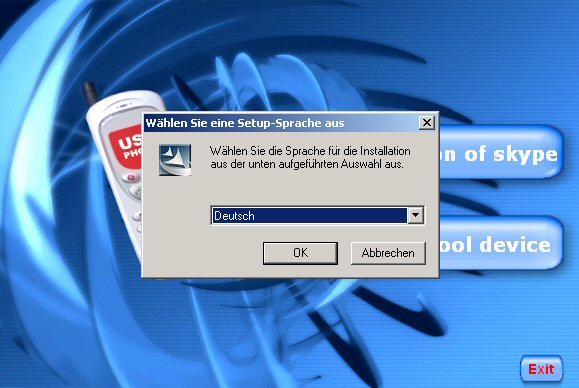579x388 pixels.
Task: Click the blue swirl background near Exit
Action: pos(480,362)
